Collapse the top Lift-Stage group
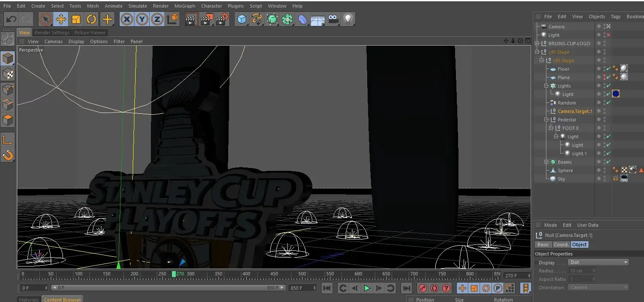Viewport: 644px width, 302px height. pos(538,52)
